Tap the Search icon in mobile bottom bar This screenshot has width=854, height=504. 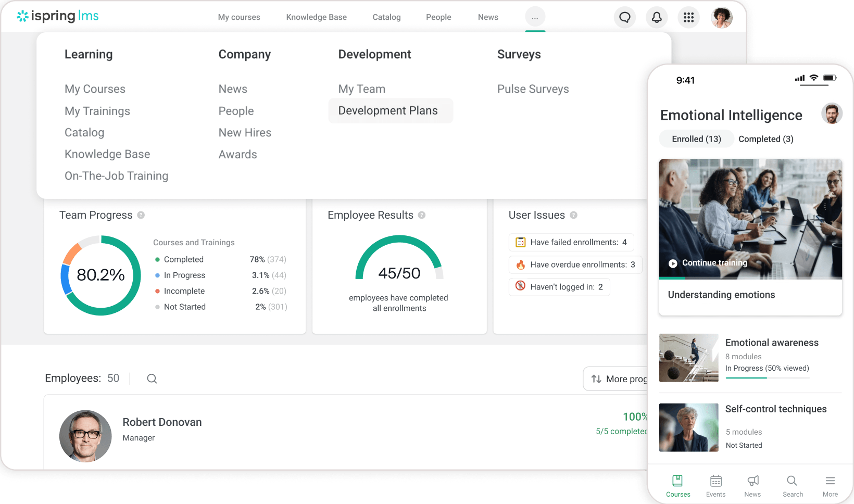point(792,481)
